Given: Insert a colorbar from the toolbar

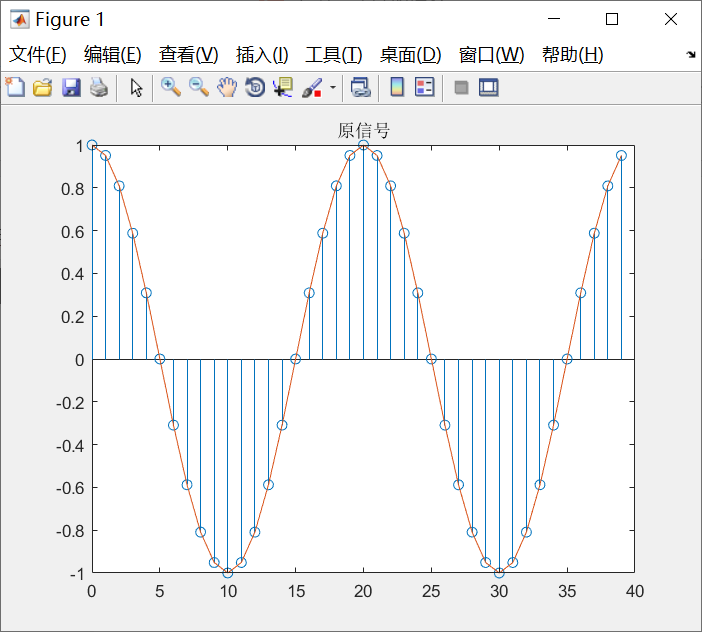Looking at the screenshot, I should click(x=397, y=87).
